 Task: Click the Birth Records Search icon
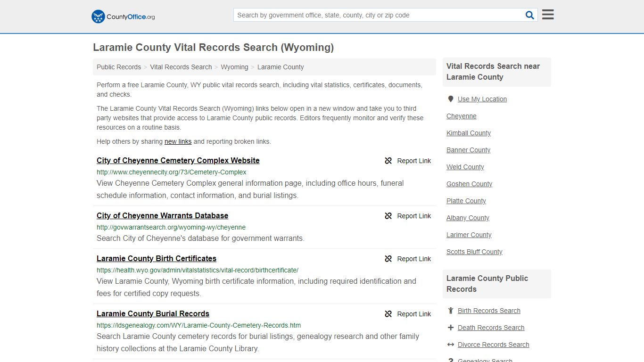click(451, 311)
